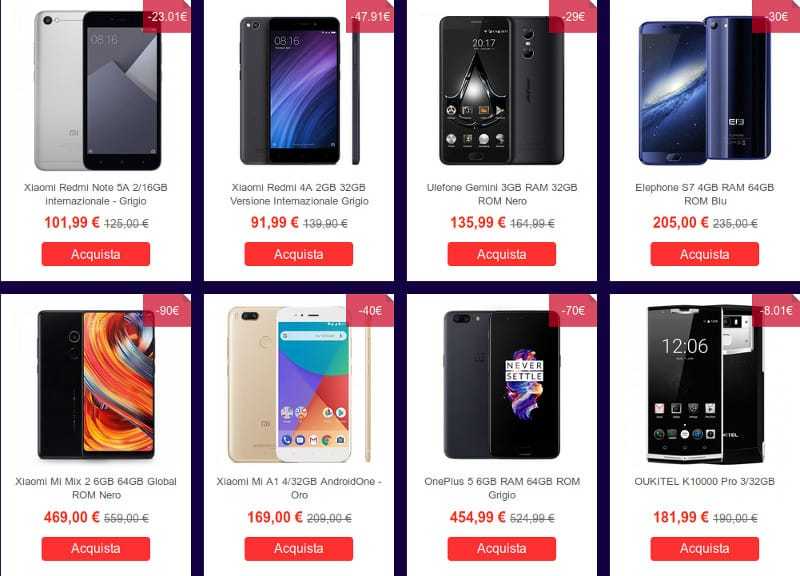Click Acquista under Xiaomi Mi A1
This screenshot has width=800, height=576.
(x=298, y=548)
